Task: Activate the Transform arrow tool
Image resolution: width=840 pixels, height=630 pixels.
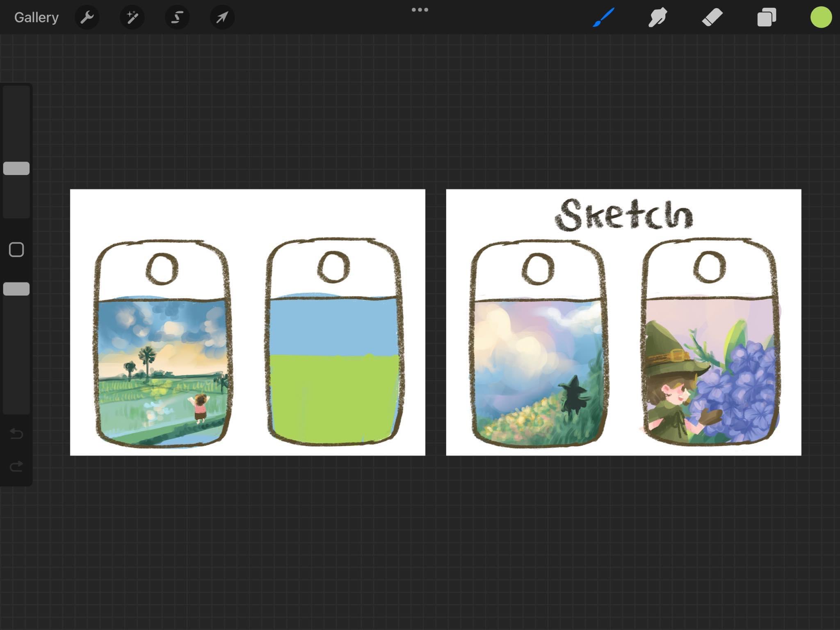Action: 222,17
